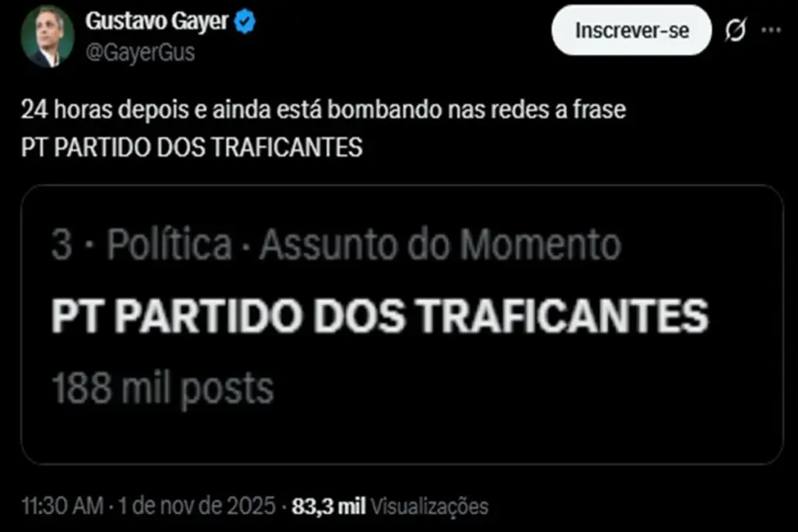Image resolution: width=798 pixels, height=532 pixels.
Task: Open the 11:30 AM timestamp link
Action: 62,506
